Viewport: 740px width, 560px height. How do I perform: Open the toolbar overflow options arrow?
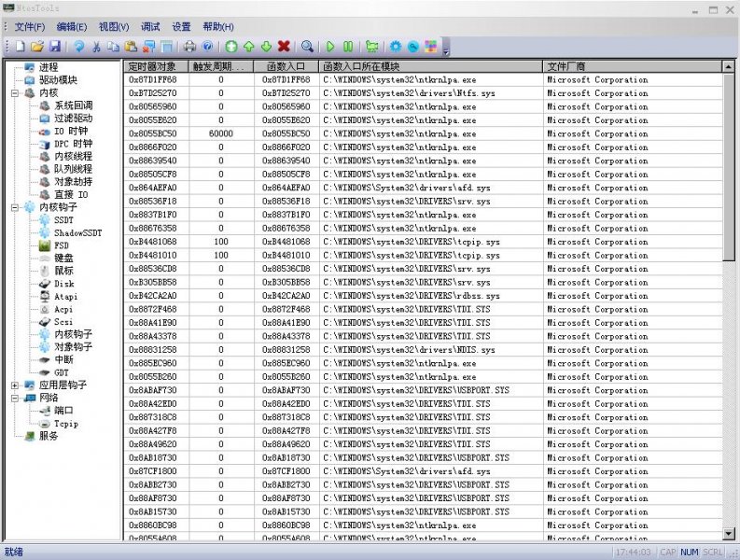pos(446,49)
